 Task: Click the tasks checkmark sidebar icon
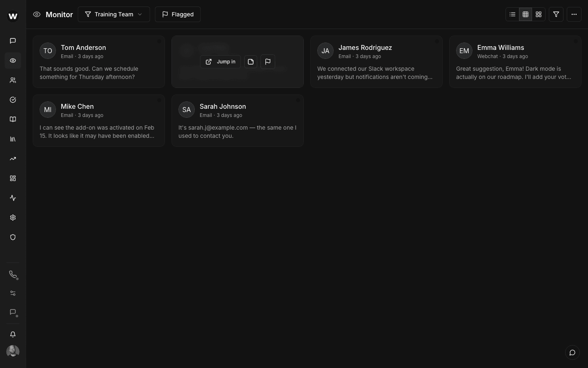pyautogui.click(x=13, y=100)
